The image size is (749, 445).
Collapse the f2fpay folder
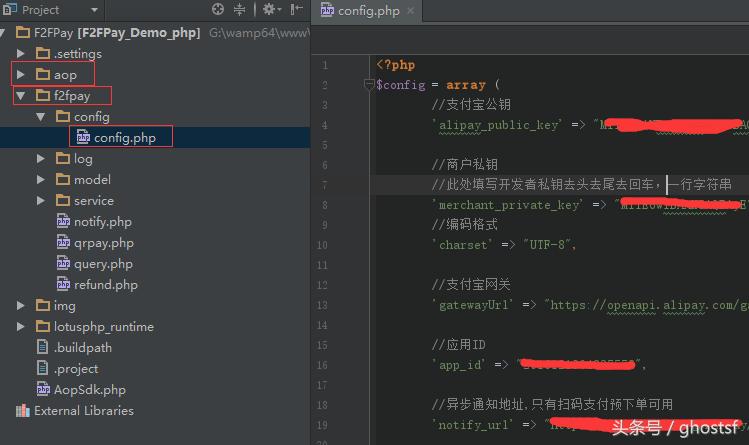(x=21, y=96)
